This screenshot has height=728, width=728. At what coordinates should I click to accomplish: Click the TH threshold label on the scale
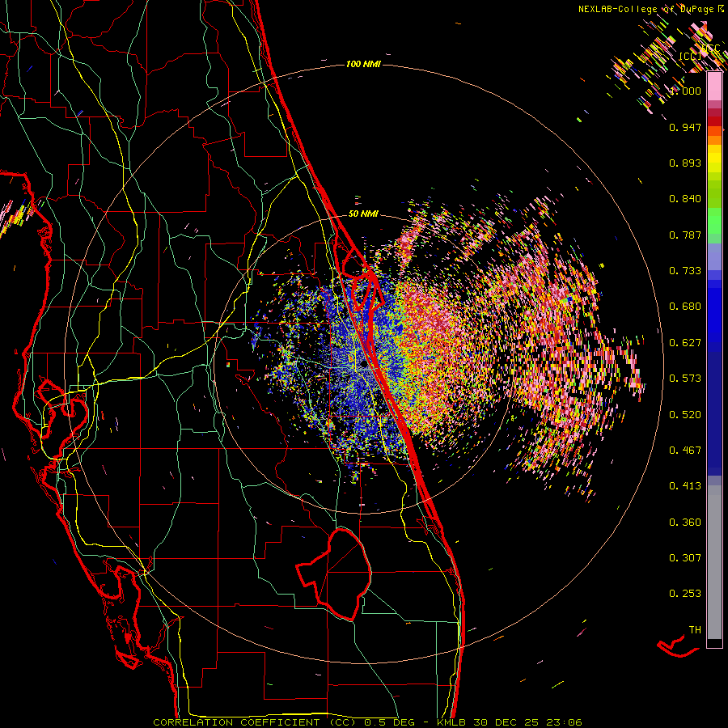click(x=695, y=630)
